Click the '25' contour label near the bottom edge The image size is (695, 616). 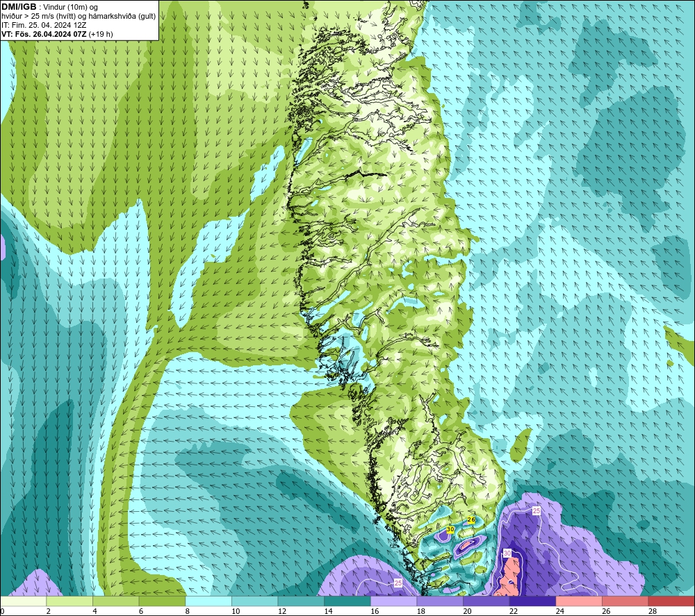click(x=398, y=583)
